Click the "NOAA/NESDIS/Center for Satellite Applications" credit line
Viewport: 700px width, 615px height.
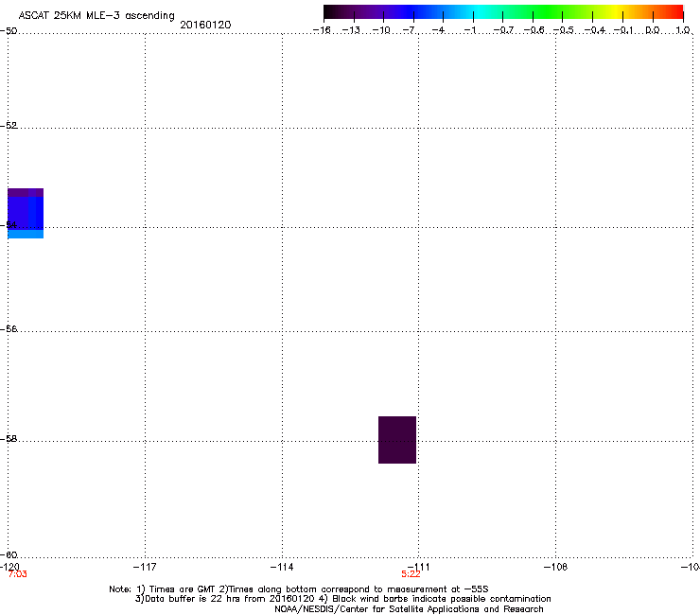pos(409,609)
